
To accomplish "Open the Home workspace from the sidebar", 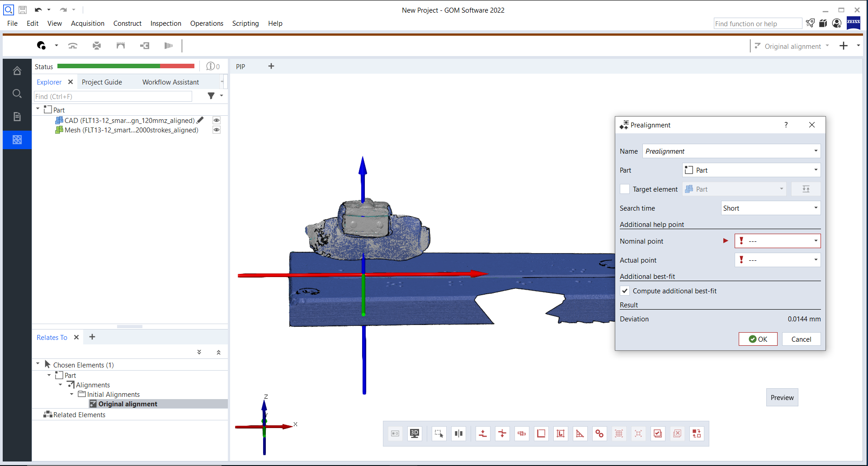I will click(x=17, y=71).
